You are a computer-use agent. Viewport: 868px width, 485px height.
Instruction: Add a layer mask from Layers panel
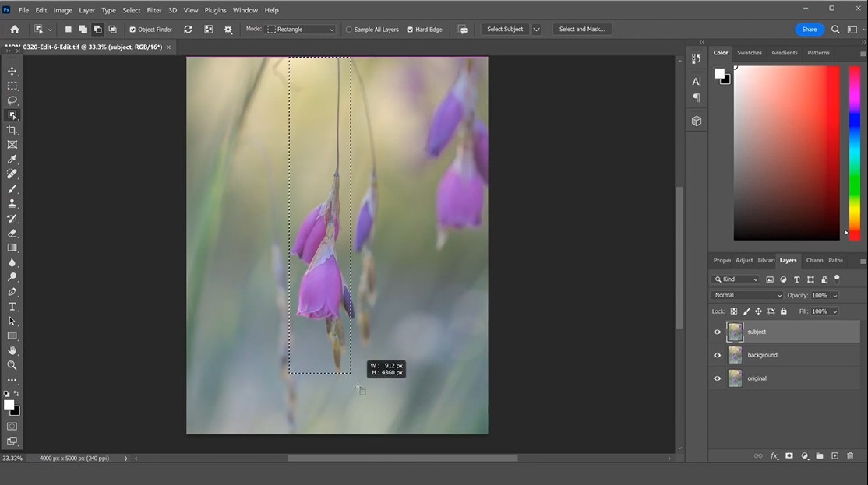point(789,455)
